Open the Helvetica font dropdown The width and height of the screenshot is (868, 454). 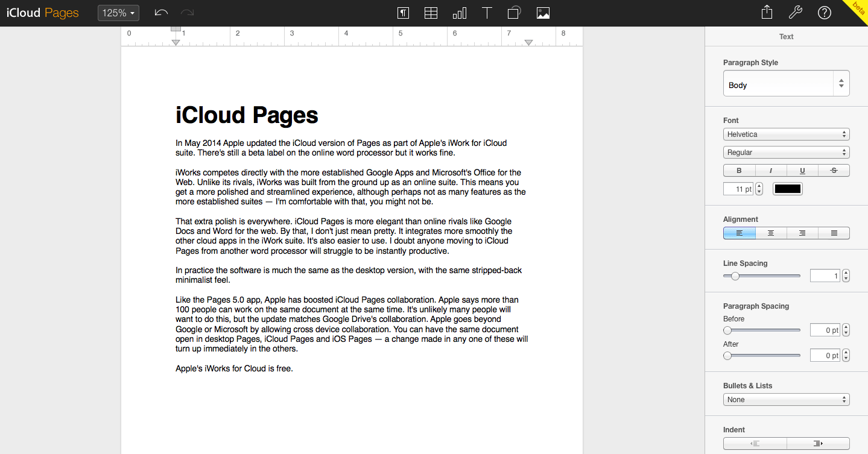tap(787, 134)
